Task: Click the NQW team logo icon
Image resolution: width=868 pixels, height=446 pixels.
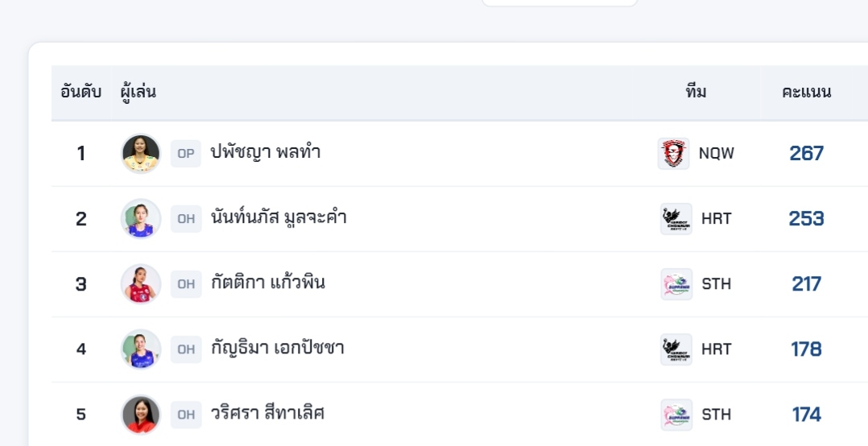Action: (673, 153)
